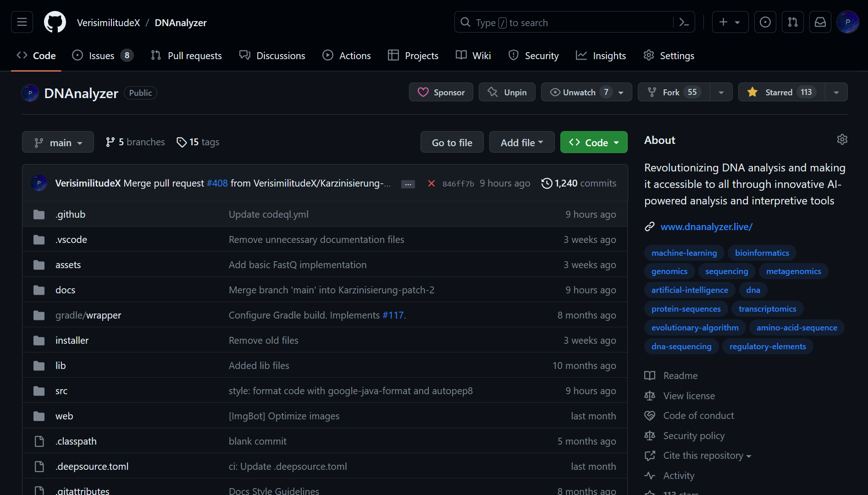Open the green Code clone dropdown

(x=594, y=142)
